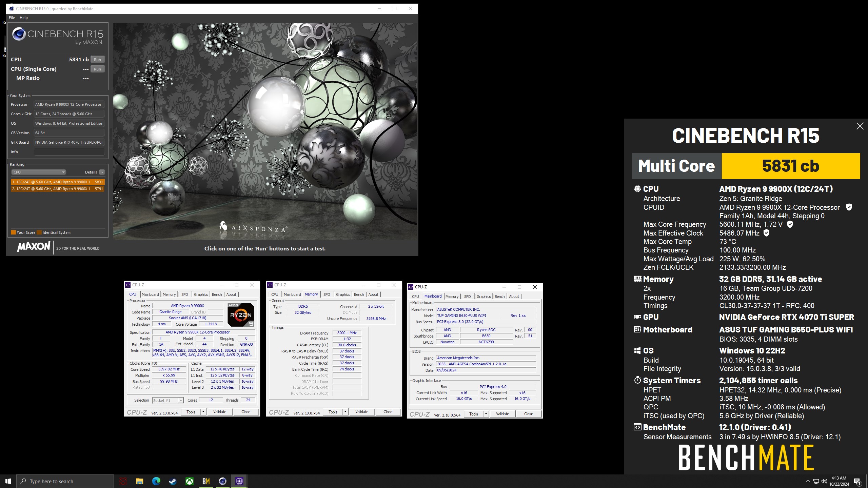868x488 pixels.
Task: Open the Xbox app from the taskbar
Action: (x=189, y=481)
